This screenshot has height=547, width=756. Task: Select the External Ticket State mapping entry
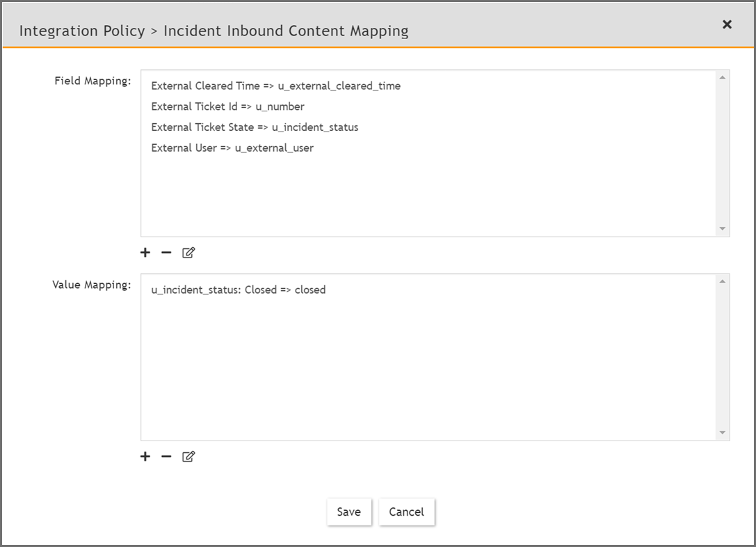point(255,127)
